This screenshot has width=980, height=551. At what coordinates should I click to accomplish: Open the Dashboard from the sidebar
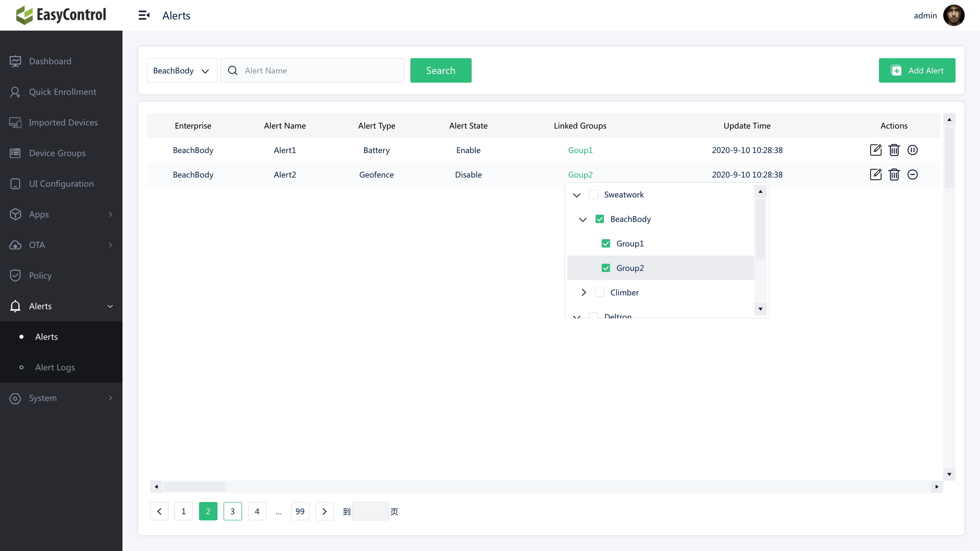(x=50, y=61)
